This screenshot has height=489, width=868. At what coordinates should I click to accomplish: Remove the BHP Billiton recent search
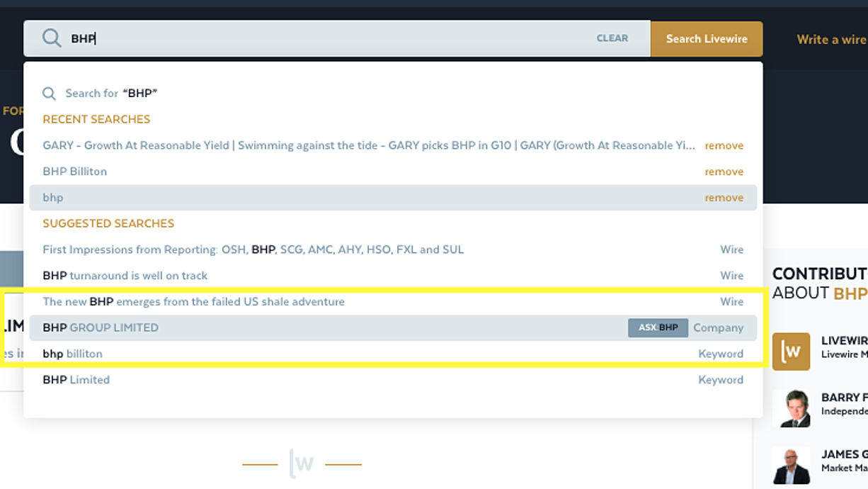pos(724,172)
